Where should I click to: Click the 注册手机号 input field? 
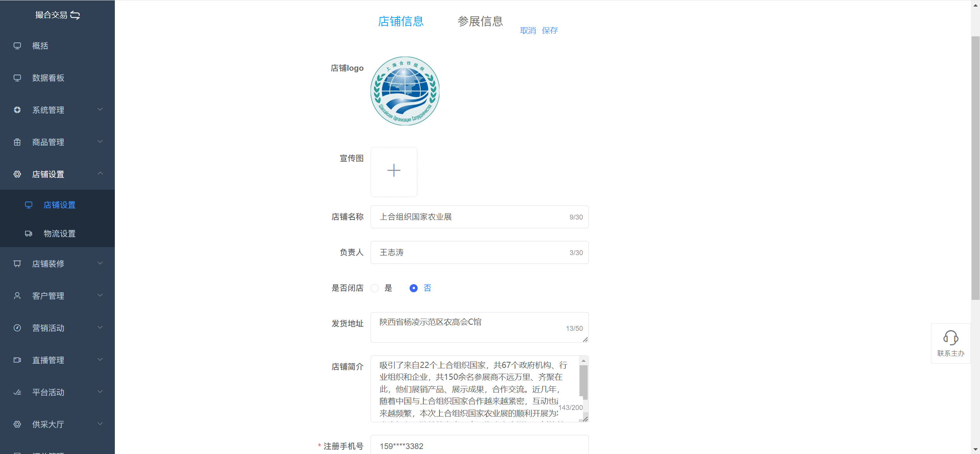click(479, 446)
